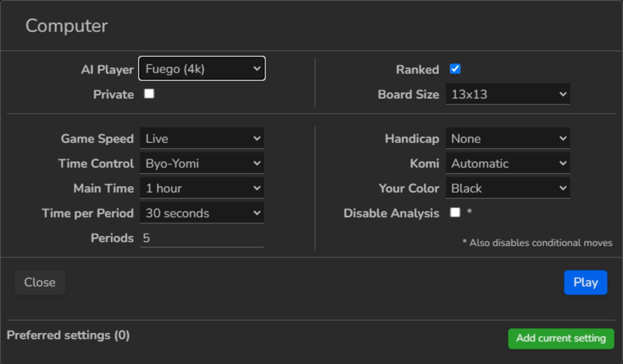Change Komi from Automatic
The height and width of the screenshot is (364, 623).
pos(507,163)
